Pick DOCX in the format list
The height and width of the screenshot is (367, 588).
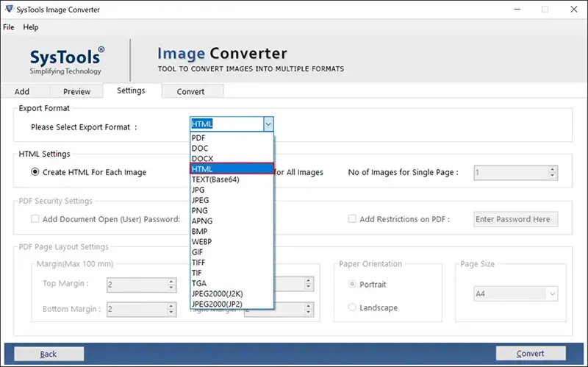tap(232, 159)
